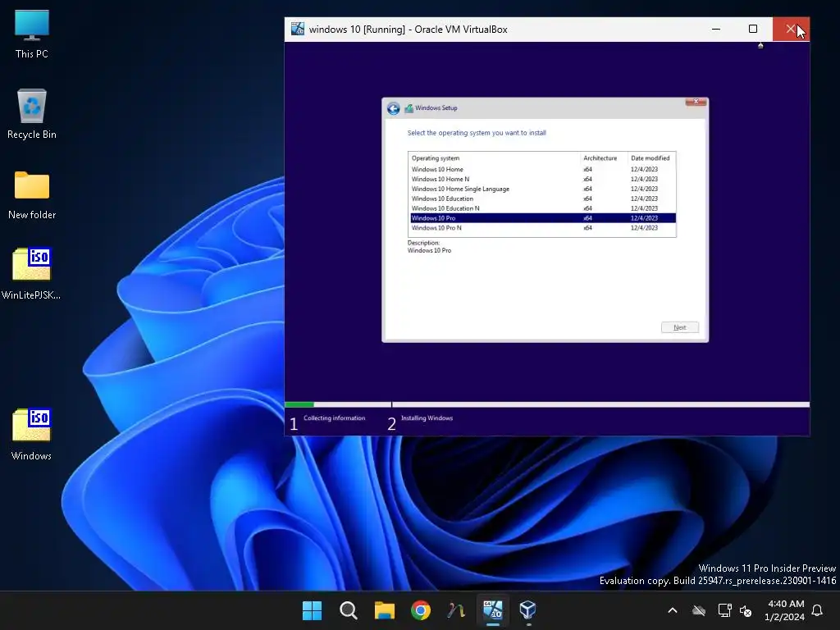Select Windows 10 Pro N row

(543, 228)
